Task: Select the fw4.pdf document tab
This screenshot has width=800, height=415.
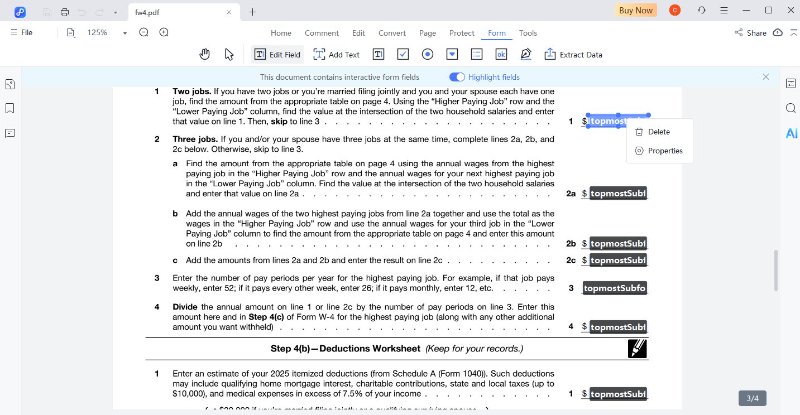Action: click(x=183, y=12)
